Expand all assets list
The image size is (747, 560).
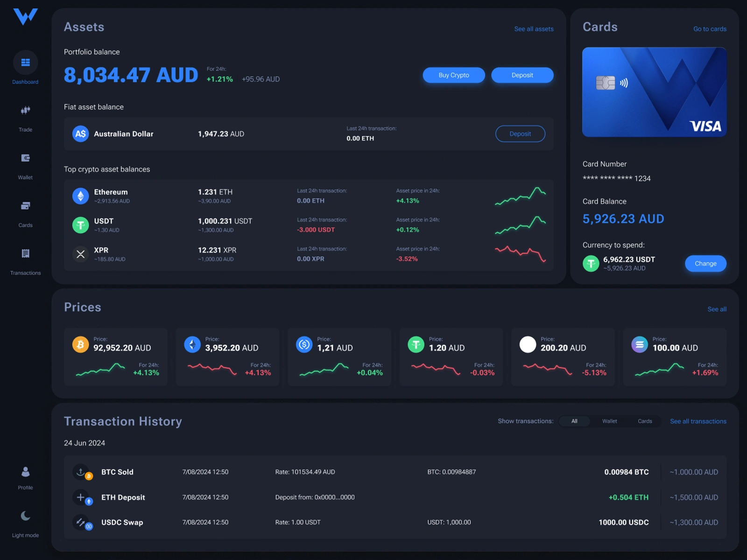pos(534,28)
